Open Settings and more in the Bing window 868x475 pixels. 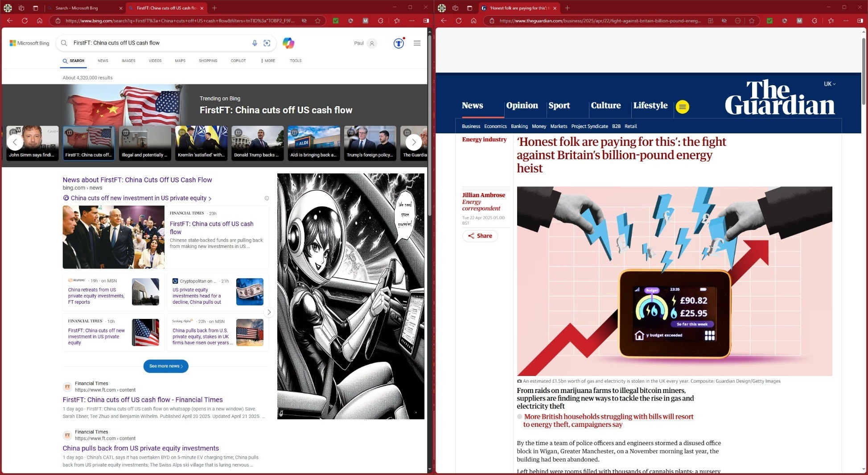coord(412,21)
